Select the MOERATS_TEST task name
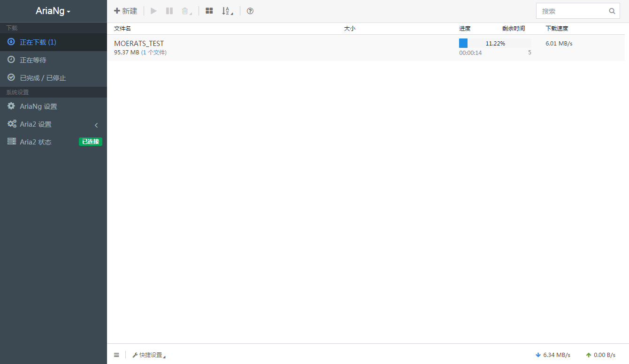Viewport: 629px width, 364px height. 139,44
